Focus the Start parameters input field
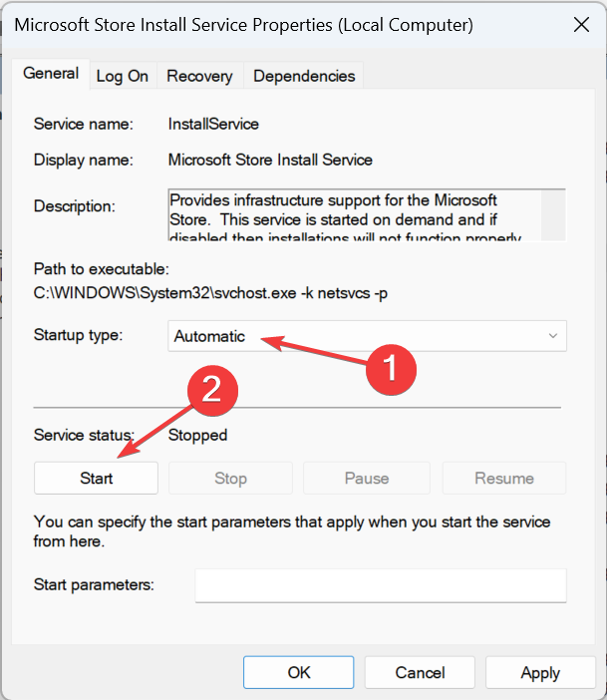607x700 pixels. (x=381, y=585)
